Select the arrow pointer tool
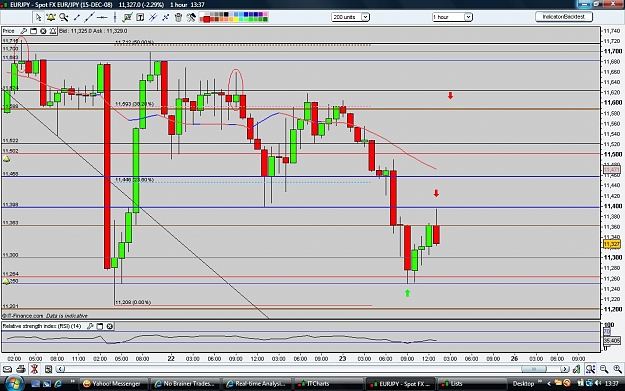This screenshot has height=391, width=625. 38,17
